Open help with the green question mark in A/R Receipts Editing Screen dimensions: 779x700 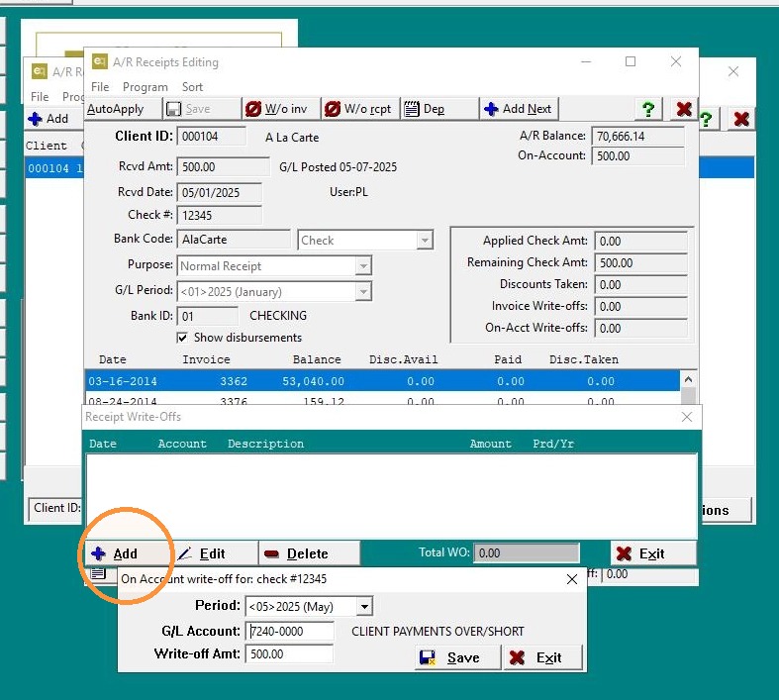[647, 109]
